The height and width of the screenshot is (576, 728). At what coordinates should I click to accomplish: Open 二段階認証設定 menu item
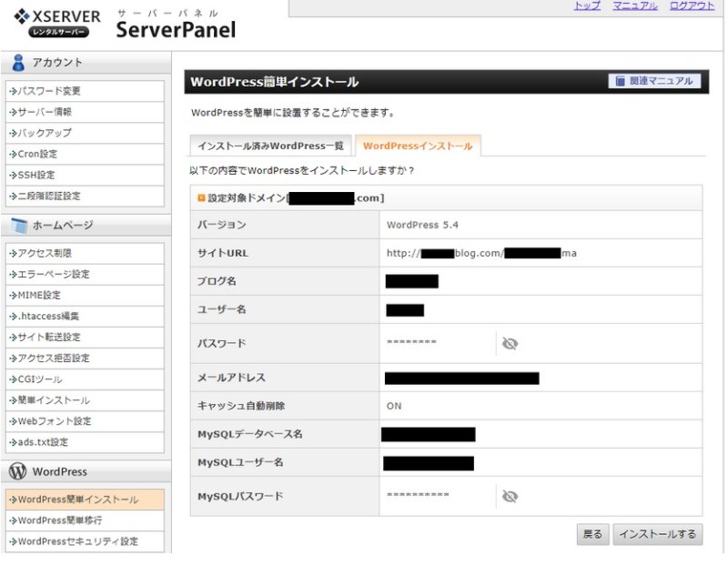point(85,196)
